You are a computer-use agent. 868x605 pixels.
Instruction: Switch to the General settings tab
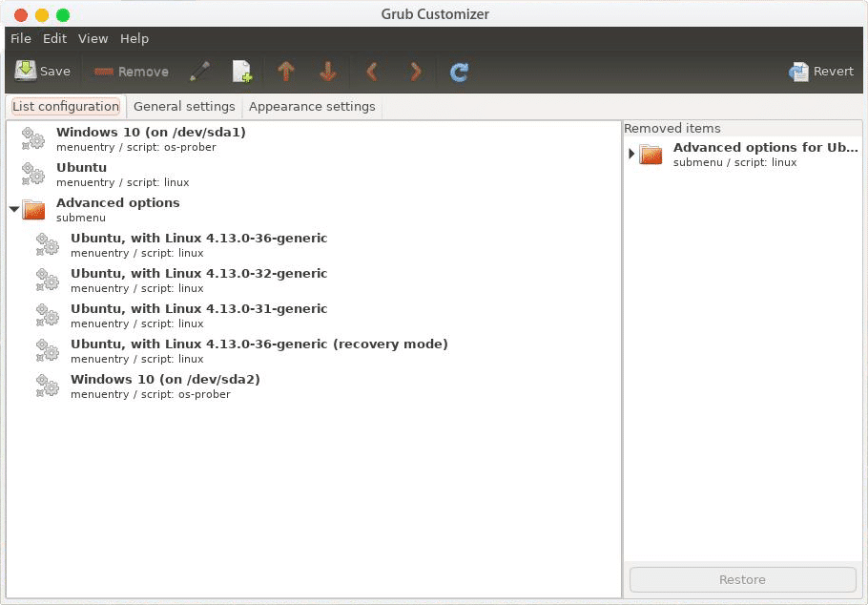click(x=184, y=106)
